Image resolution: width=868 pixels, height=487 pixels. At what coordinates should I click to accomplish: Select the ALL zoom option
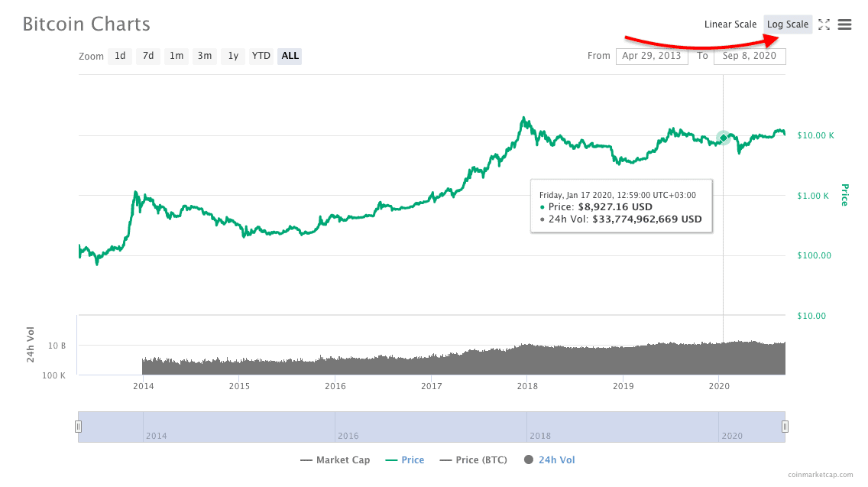click(x=290, y=56)
